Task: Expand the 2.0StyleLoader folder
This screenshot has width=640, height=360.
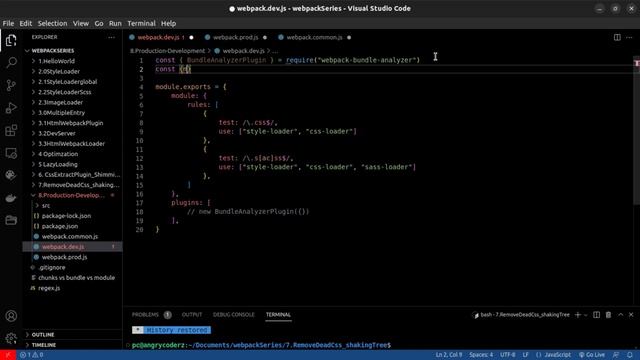Action: pos(59,71)
